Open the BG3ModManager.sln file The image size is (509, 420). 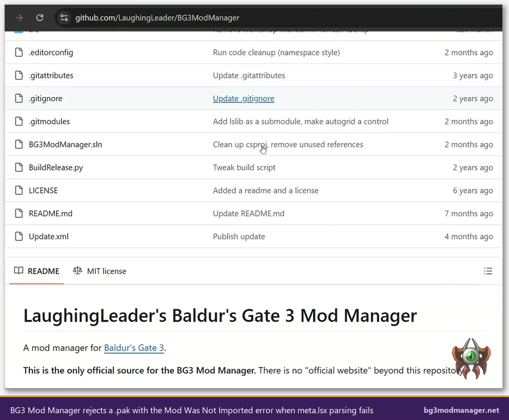coord(65,145)
